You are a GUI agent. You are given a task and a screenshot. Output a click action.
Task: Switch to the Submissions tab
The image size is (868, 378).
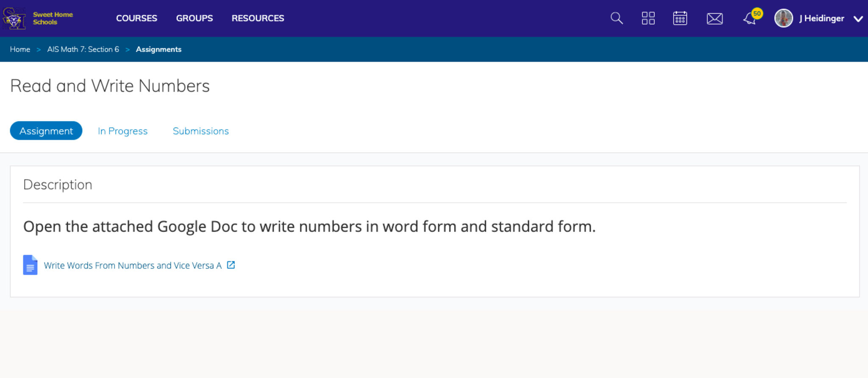pos(200,131)
